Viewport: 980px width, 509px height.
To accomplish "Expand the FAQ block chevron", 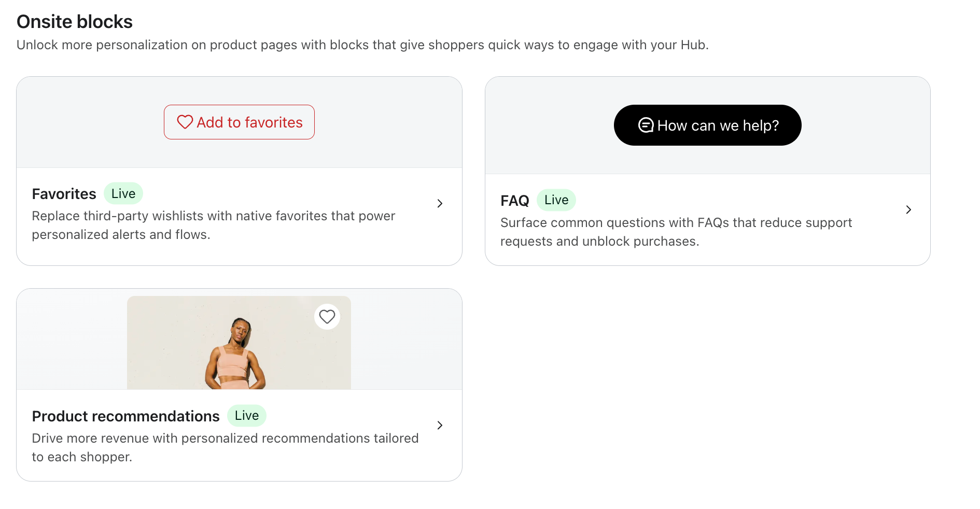I will click(x=908, y=209).
